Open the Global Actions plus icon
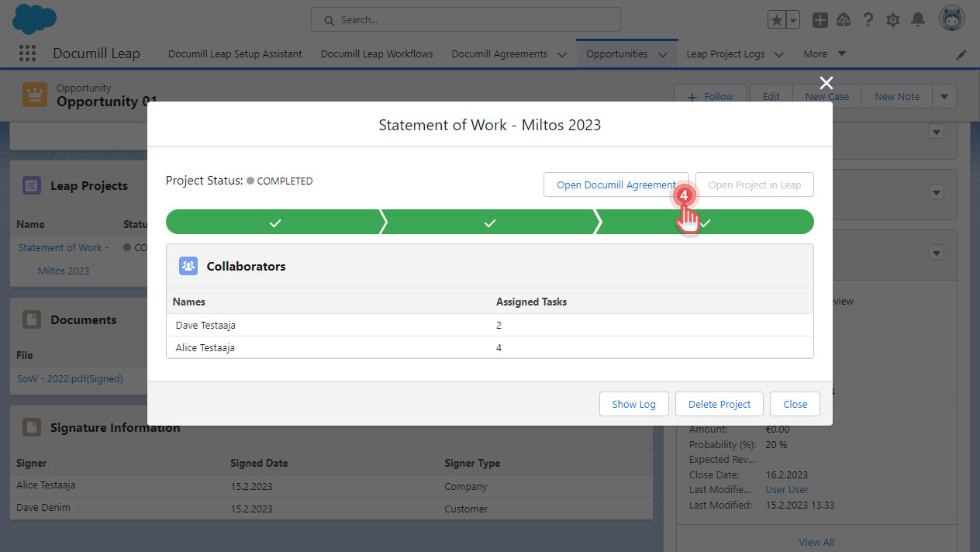Viewport: 980px width, 552px height. 820,19
